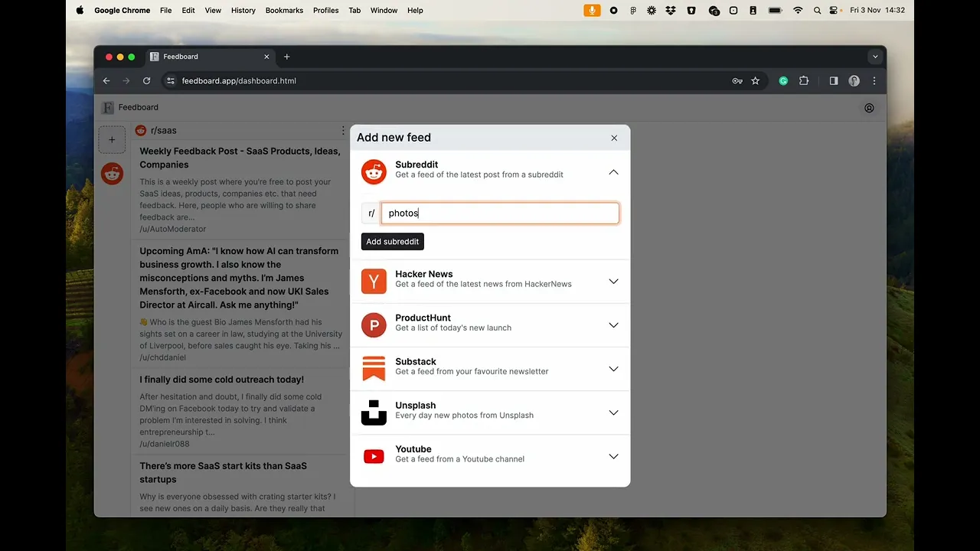Open the Profiles menu
This screenshot has width=980, height=551.
coord(325,10)
